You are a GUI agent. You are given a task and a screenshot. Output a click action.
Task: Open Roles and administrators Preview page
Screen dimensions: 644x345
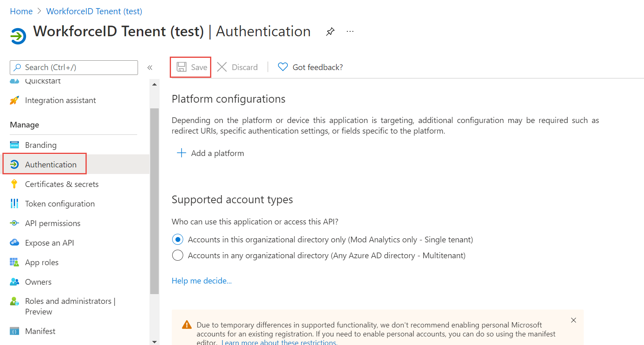click(70, 306)
